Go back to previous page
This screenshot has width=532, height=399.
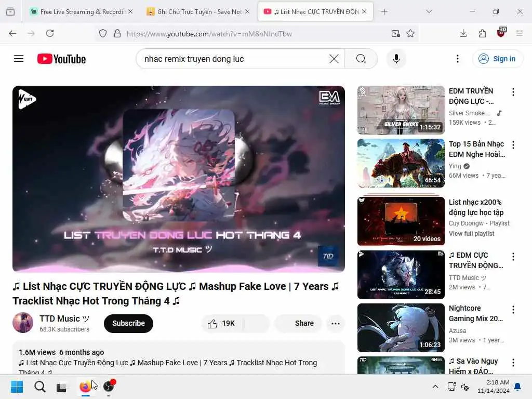tap(12, 33)
